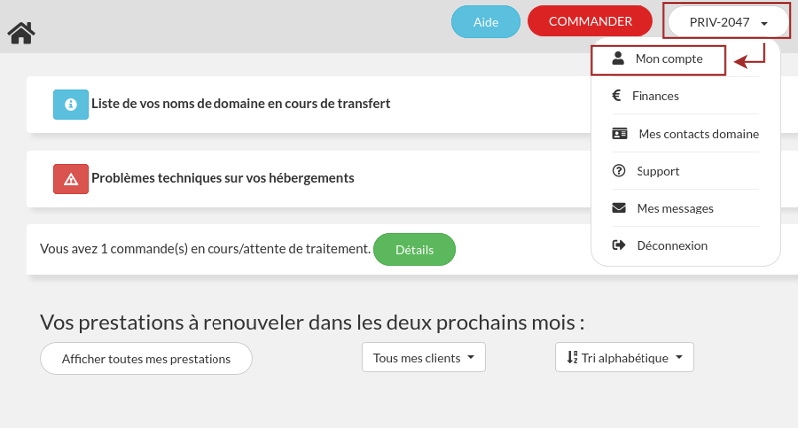Click the euro icon next to Finances
The width and height of the screenshot is (800, 429).
(x=616, y=95)
